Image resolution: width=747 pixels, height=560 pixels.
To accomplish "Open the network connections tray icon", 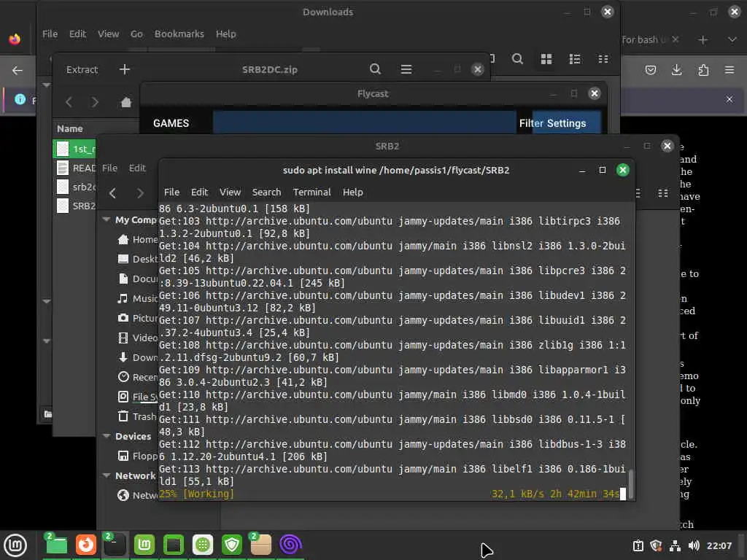I will click(x=675, y=545).
